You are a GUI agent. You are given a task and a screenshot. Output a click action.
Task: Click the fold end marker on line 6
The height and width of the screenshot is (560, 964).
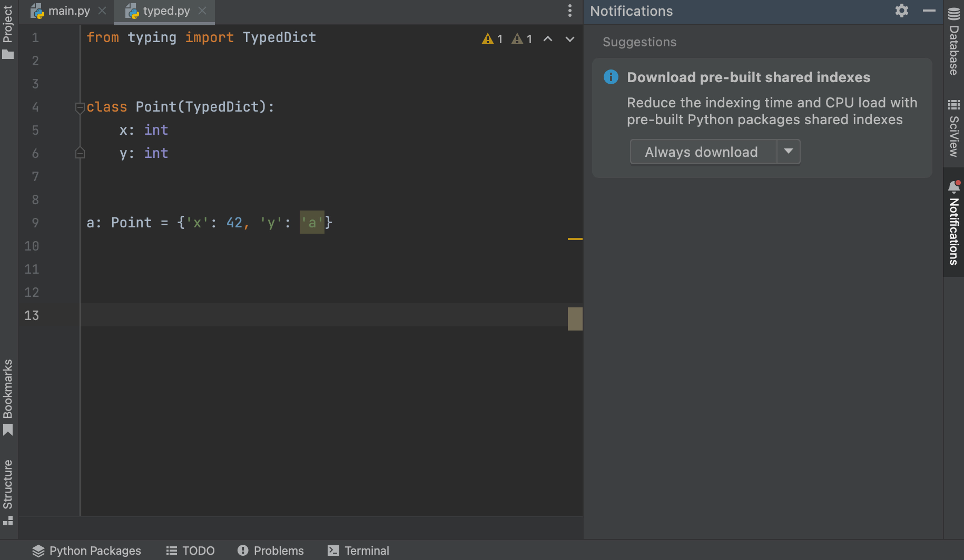click(80, 153)
